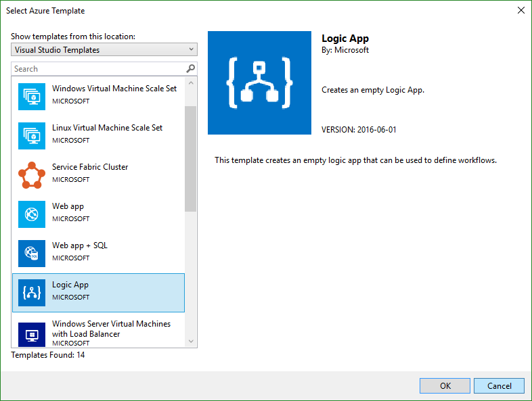The height and width of the screenshot is (401, 532).
Task: Focus the template Search field
Action: pyautogui.click(x=98, y=69)
